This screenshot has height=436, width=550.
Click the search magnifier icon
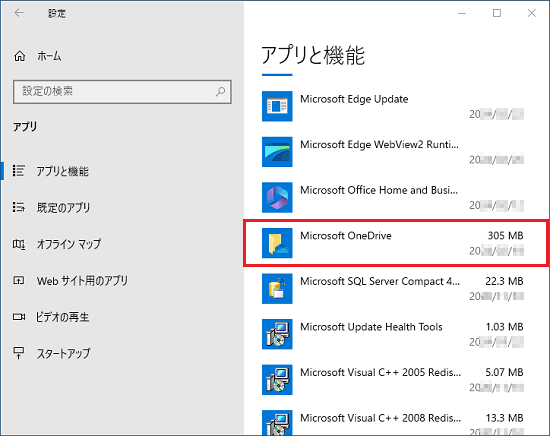tap(220, 92)
